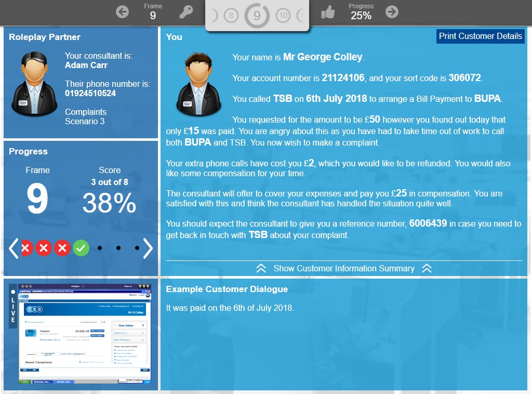Click left double-chevron beside summary label
Image resolution: width=532 pixels, height=394 pixels.
261,268
